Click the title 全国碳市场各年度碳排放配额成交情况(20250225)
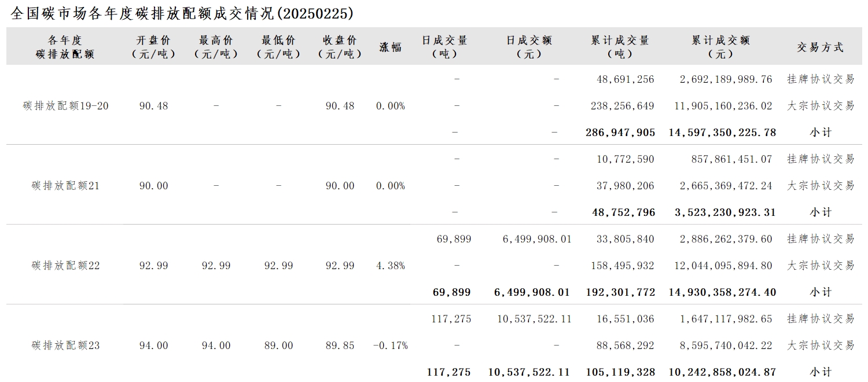This screenshot has height=382, width=868. [182, 13]
